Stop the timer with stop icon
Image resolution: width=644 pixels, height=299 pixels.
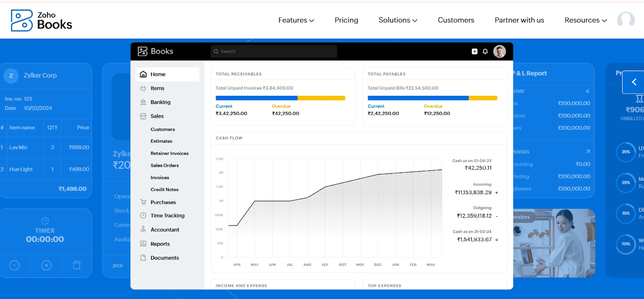(46, 266)
